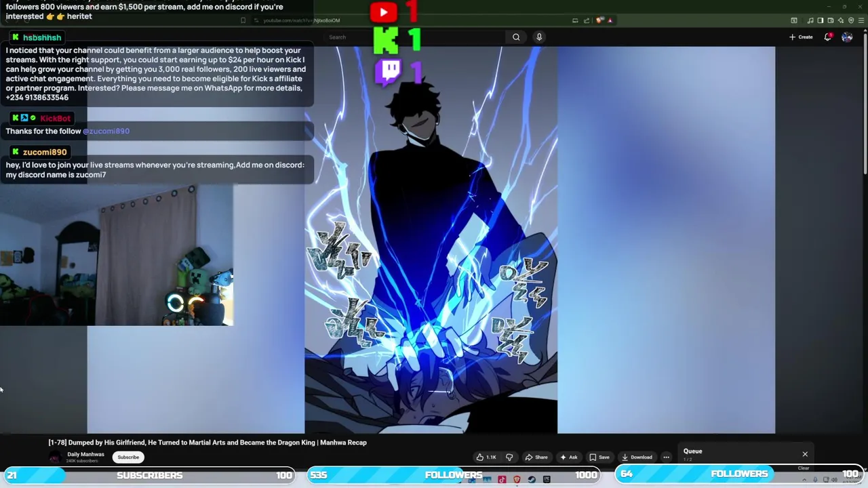Viewport: 868px width, 488px height.
Task: Show hidden system tray icons
Action: [804, 480]
